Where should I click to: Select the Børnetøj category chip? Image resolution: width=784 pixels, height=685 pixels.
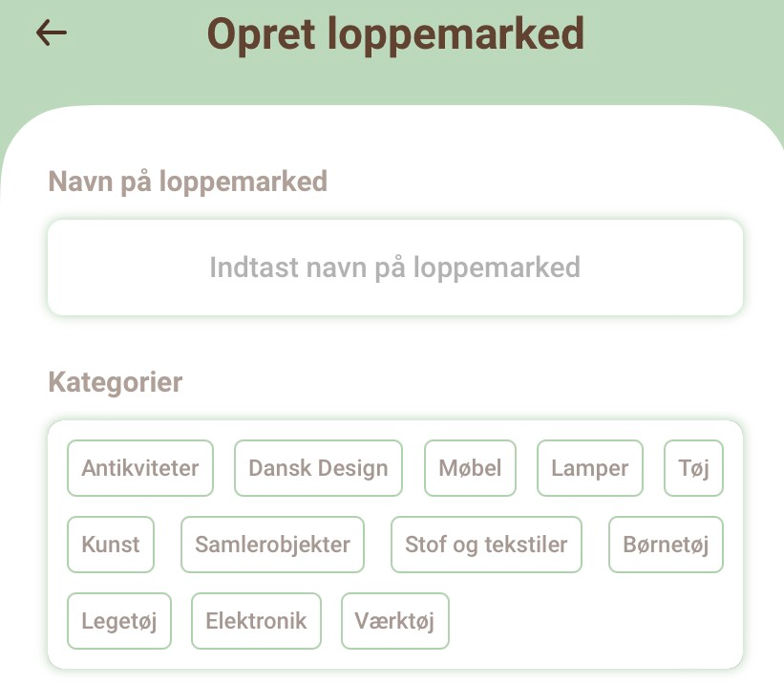pos(666,545)
